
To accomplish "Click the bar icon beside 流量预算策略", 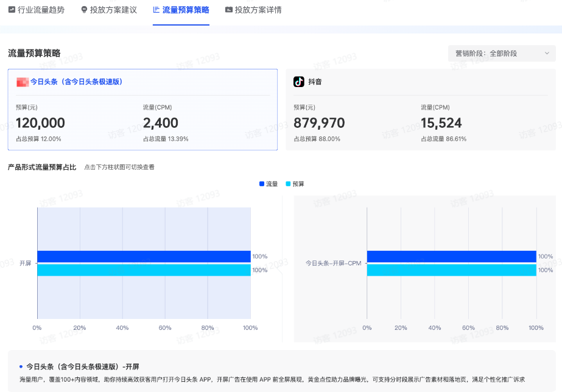I will pyautogui.click(x=156, y=10).
